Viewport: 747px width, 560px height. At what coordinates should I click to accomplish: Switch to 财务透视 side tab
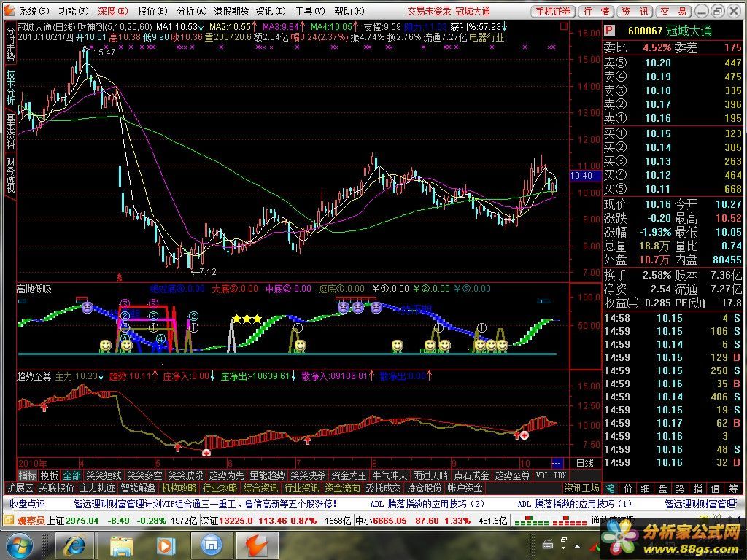click(x=10, y=175)
